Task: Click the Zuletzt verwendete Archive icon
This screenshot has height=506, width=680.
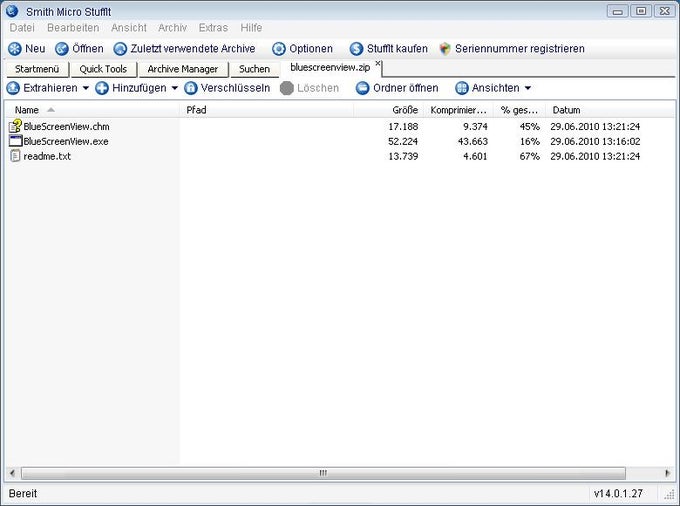Action: coord(120,49)
